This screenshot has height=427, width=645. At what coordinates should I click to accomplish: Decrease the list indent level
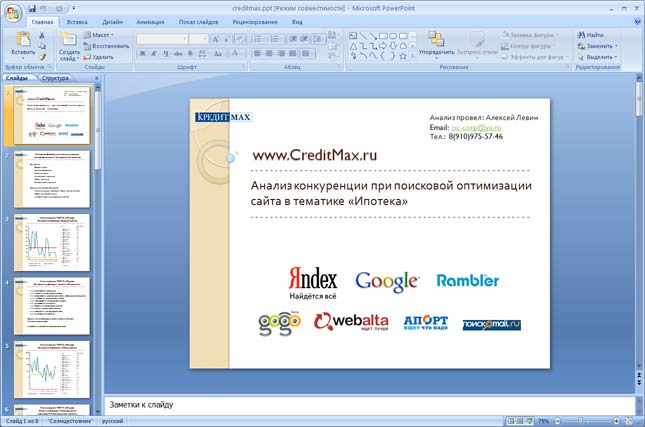[x=292, y=39]
